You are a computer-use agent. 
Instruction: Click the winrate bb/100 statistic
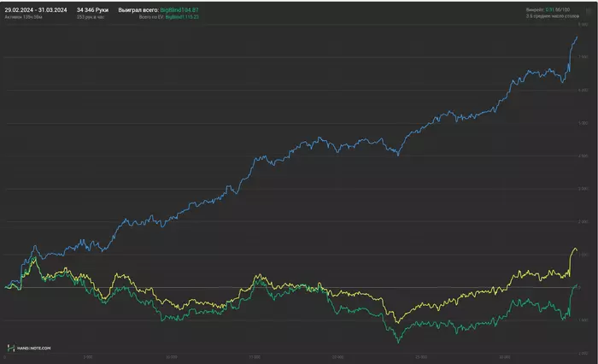(x=548, y=9)
